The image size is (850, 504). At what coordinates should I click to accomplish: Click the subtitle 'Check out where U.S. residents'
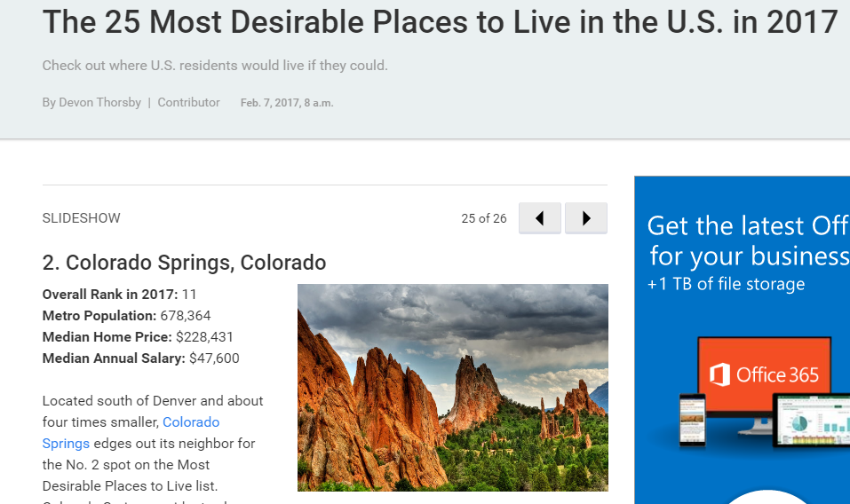pyautogui.click(x=215, y=66)
